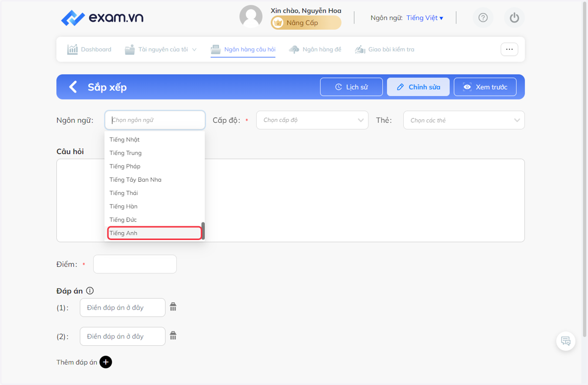The height and width of the screenshot is (385, 588).
Task: Switch to Ngân hàng câu hỏi tab
Action: [x=243, y=49]
